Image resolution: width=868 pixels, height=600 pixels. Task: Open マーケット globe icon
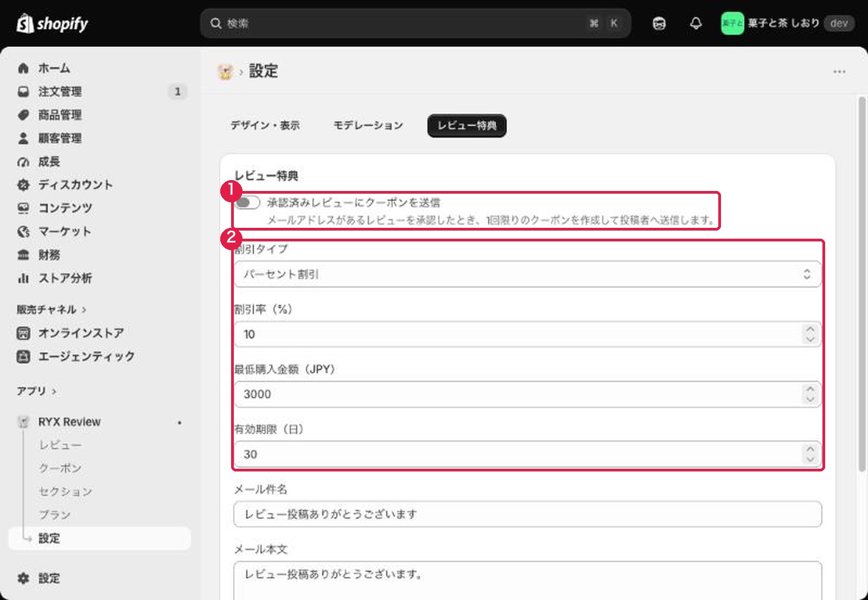23,232
